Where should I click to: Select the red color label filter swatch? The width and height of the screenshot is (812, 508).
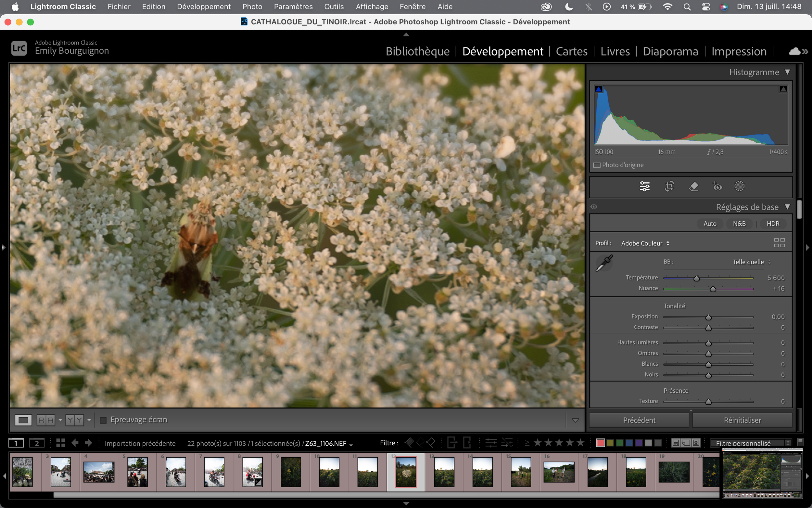click(600, 443)
